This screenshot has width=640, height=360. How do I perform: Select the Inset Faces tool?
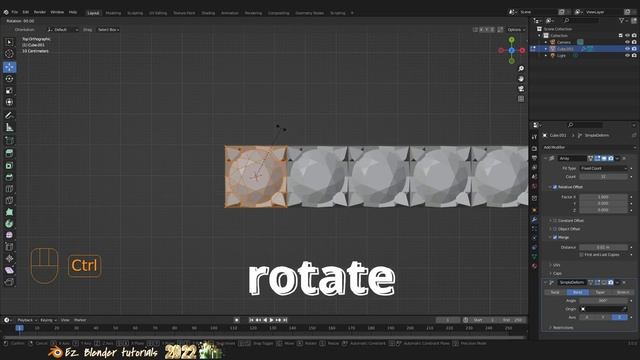9,165
